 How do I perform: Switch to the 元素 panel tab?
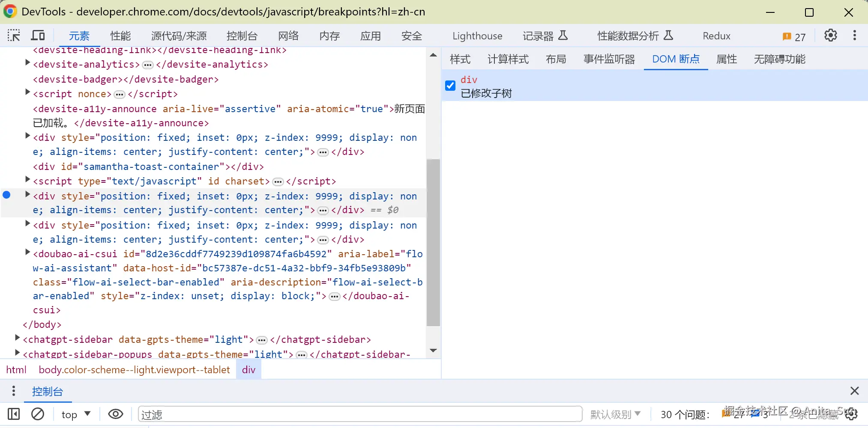[79, 36]
